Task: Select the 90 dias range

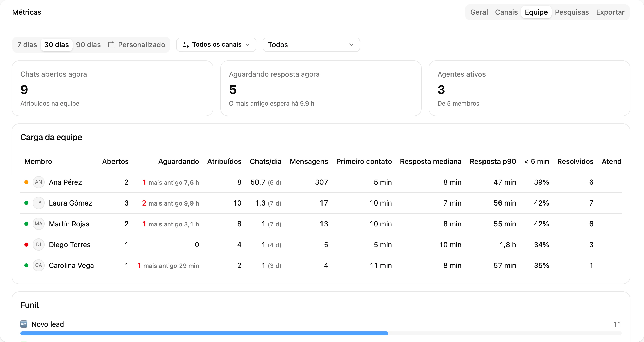Action: coord(88,45)
